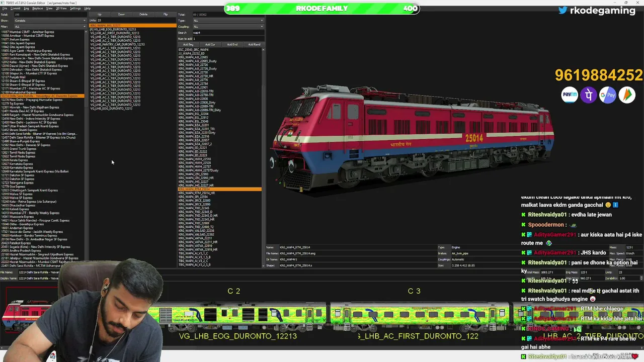This screenshot has height=362, width=644.
Task: Open the 3D View menu
Action: click(x=61, y=9)
